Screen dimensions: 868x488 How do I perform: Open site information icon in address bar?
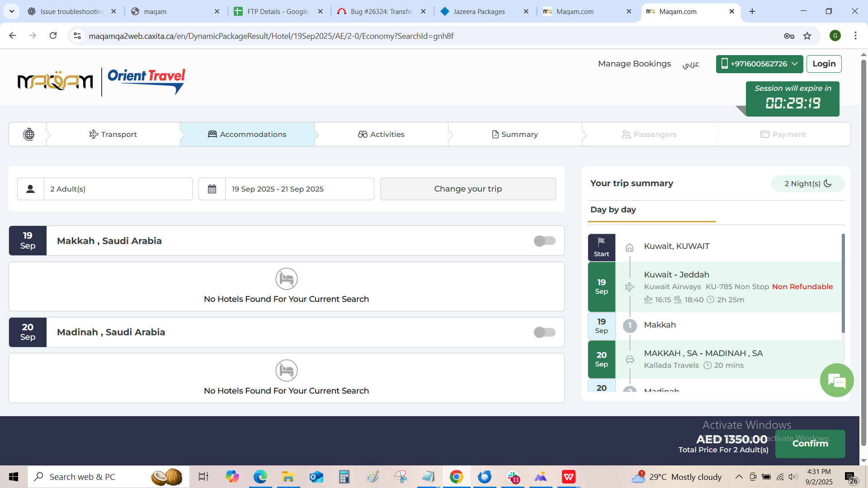coord(77,36)
